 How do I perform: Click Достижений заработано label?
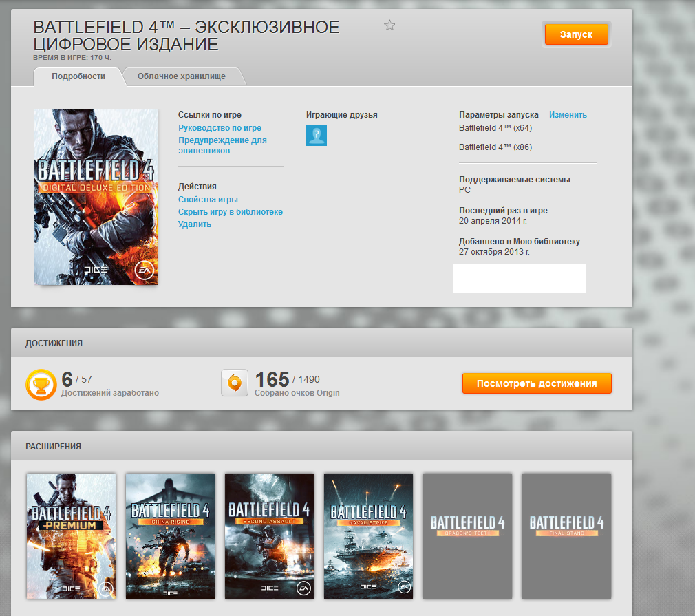[110, 393]
